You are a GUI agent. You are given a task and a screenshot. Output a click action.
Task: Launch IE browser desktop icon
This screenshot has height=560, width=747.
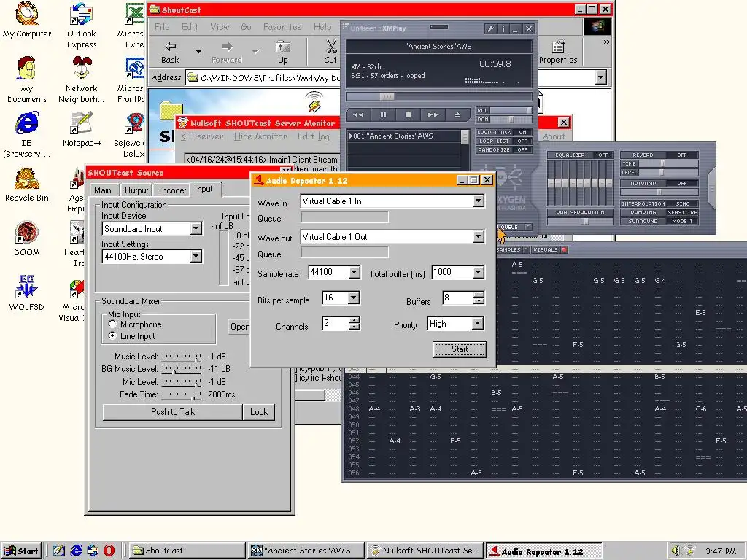coord(27,135)
